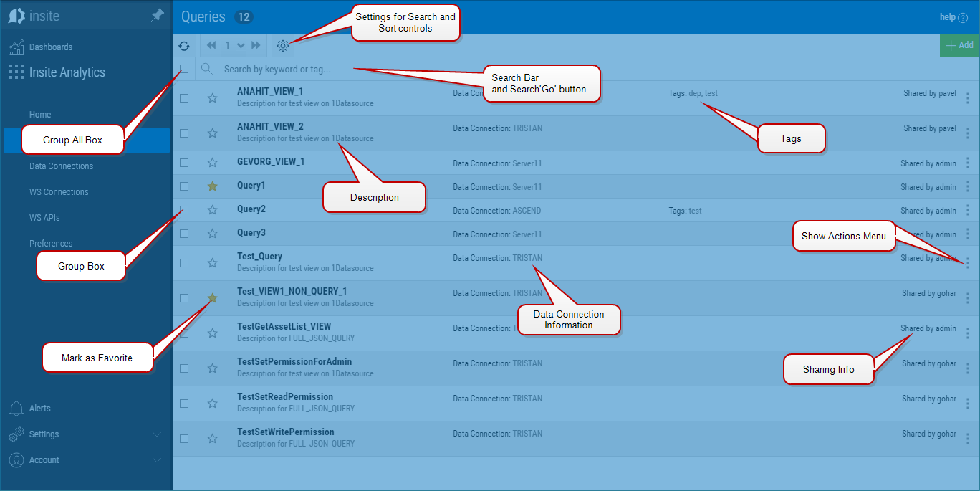Click the green Add button
980x491 pixels.
(959, 45)
